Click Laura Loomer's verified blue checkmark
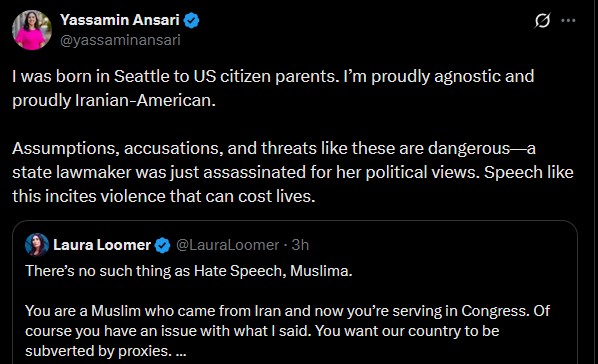 click(x=162, y=245)
